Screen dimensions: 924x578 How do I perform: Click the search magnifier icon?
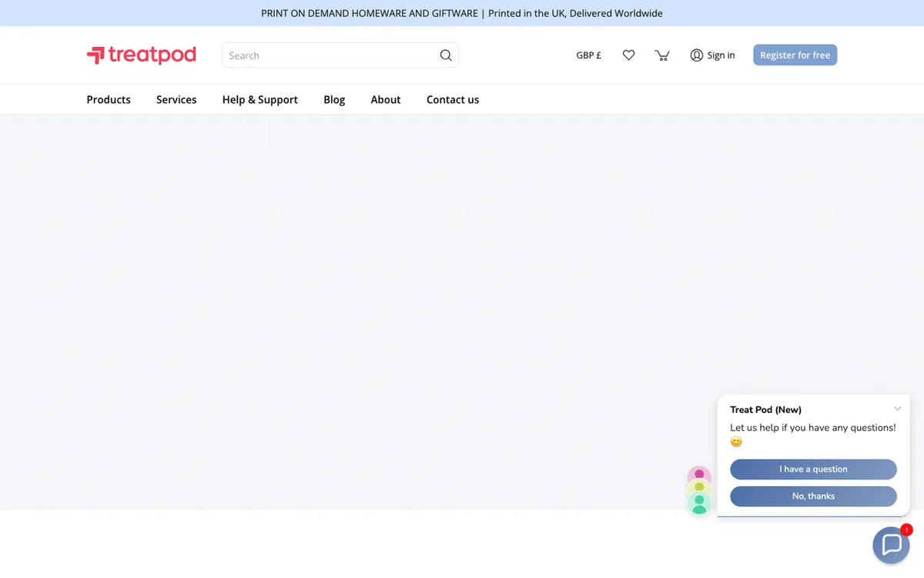(x=446, y=55)
